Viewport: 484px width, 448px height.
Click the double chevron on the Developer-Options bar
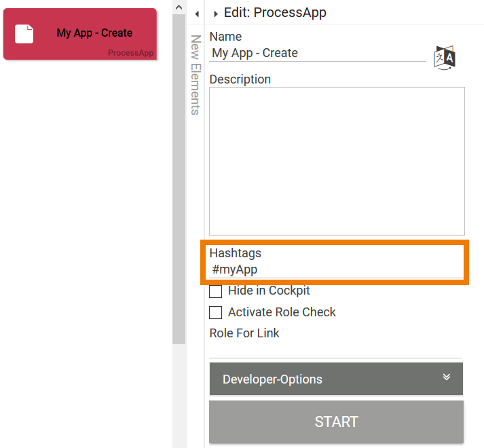(446, 377)
